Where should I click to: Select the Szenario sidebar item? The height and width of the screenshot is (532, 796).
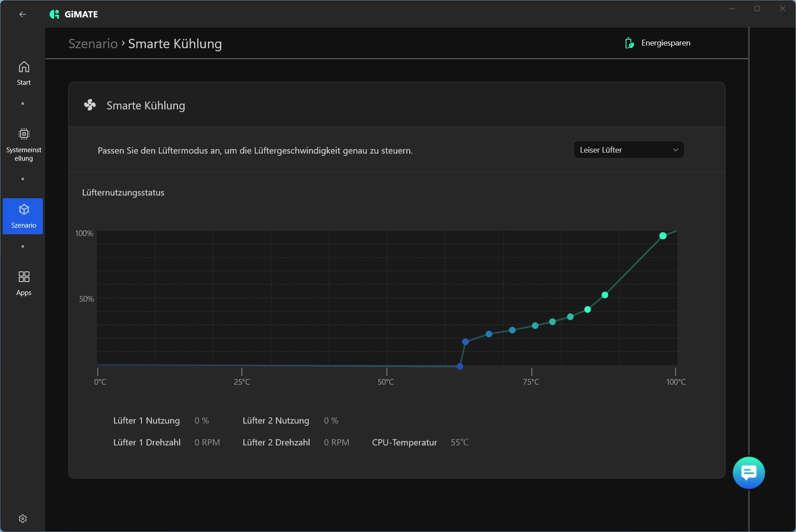[x=23, y=216]
